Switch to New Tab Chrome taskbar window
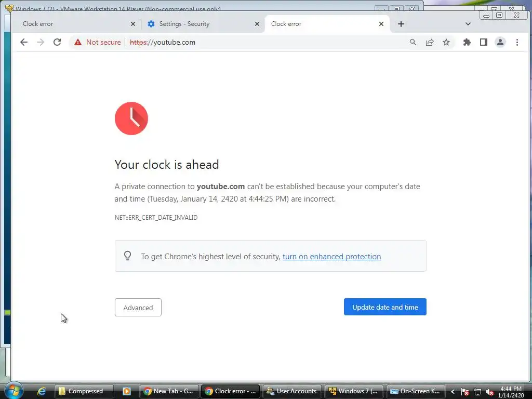Image resolution: width=532 pixels, height=399 pixels. pos(169,391)
